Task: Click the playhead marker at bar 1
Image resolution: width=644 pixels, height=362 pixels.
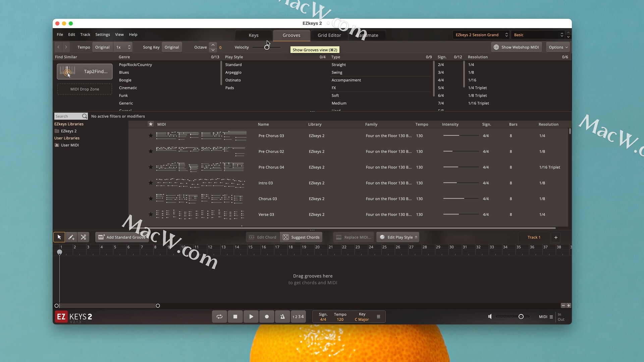Action: (59, 252)
